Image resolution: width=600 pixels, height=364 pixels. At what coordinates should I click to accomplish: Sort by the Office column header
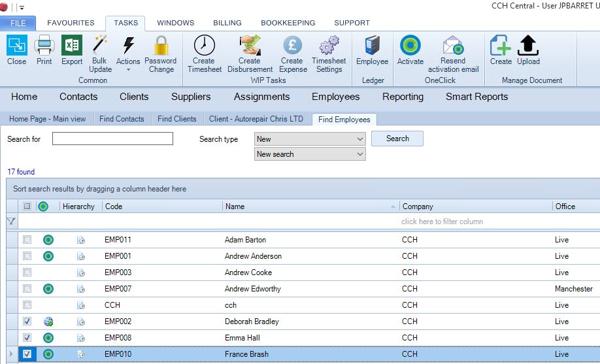point(576,207)
